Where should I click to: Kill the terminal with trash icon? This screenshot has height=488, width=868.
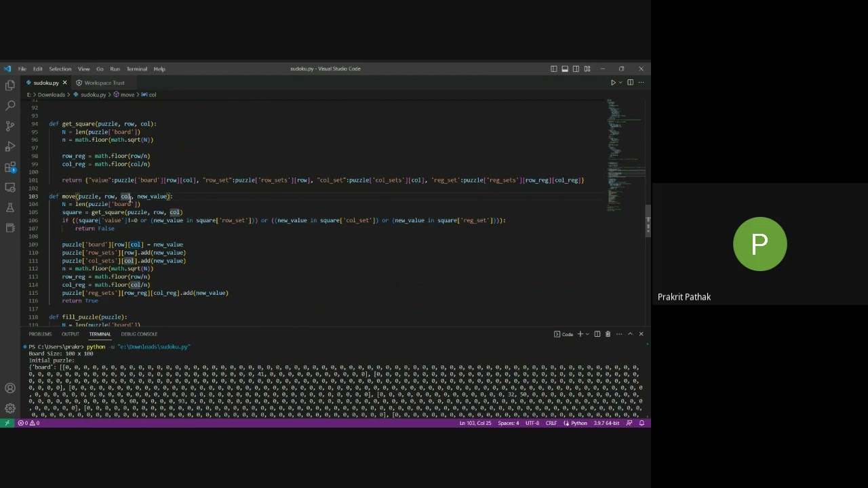pyautogui.click(x=608, y=334)
